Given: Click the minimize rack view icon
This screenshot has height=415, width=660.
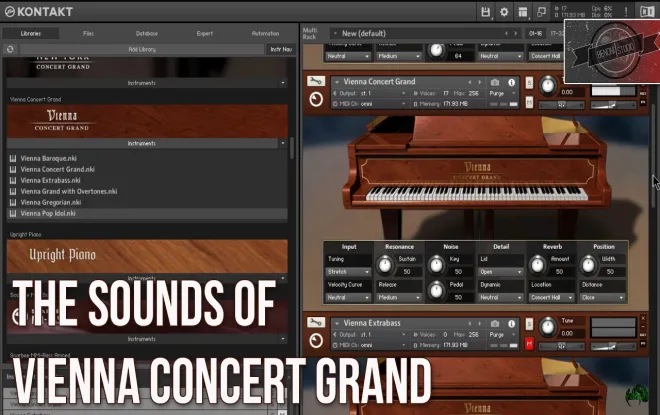Looking at the screenshot, I should [x=541, y=12].
